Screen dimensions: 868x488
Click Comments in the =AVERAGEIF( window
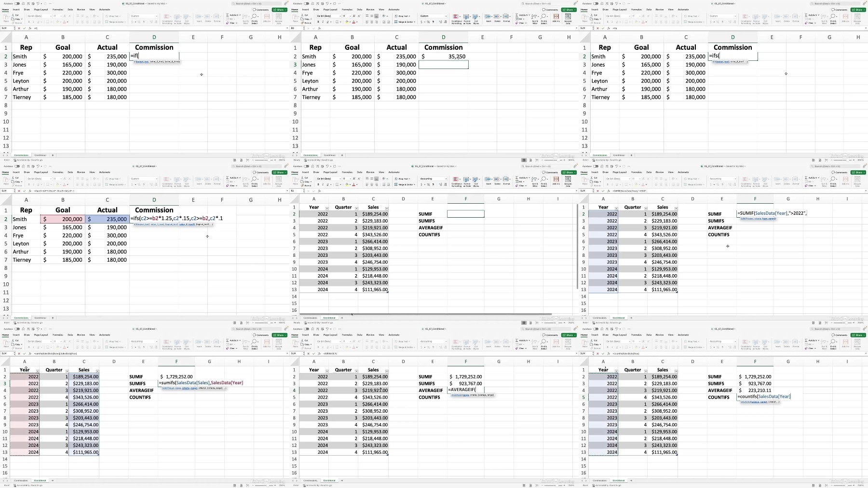pyautogui.click(x=551, y=335)
